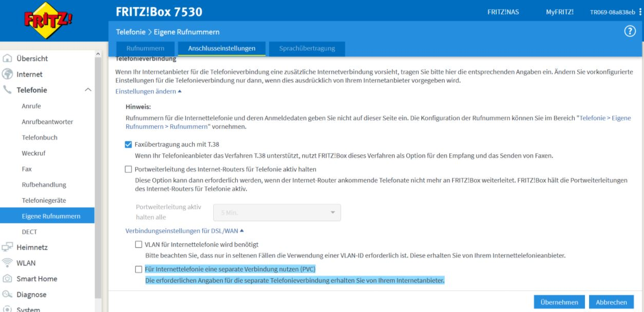The height and width of the screenshot is (312, 644).
Task: Collapse Einstellungen ändern section
Action: tap(148, 91)
